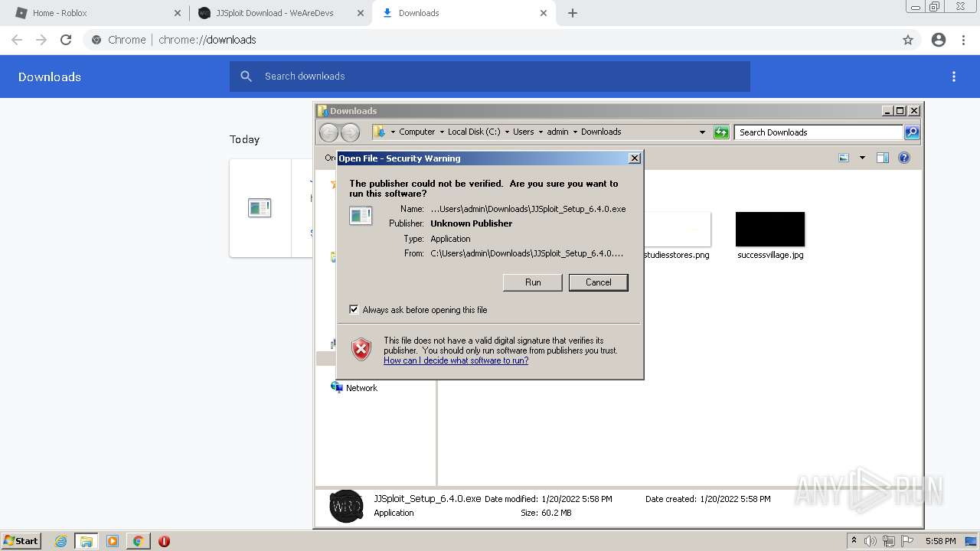This screenshot has width=980, height=551.
Task: Open Chrome three-dot main menu
Action: click(x=964, y=40)
